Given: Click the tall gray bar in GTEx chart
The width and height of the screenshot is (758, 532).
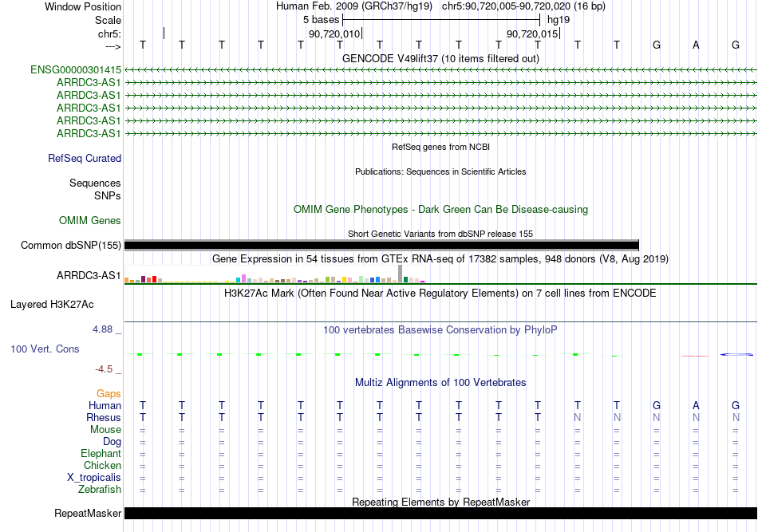Looking at the screenshot, I should (400, 274).
